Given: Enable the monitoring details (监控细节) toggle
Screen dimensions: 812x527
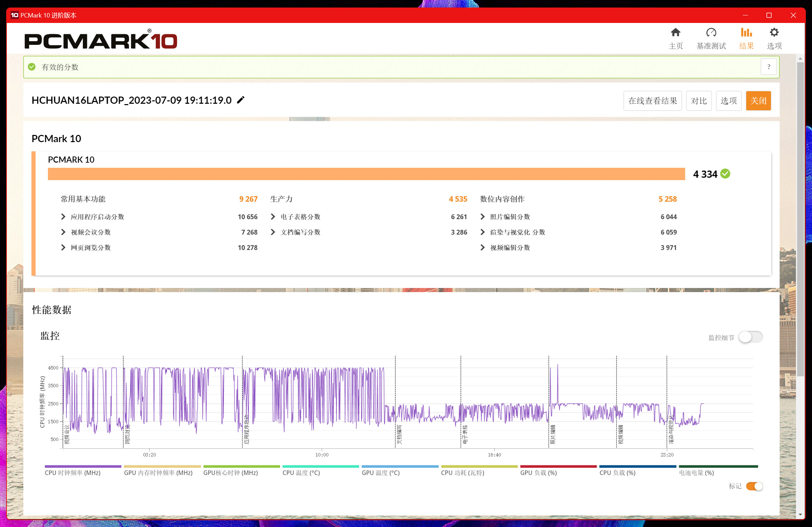Looking at the screenshot, I should 750,337.
